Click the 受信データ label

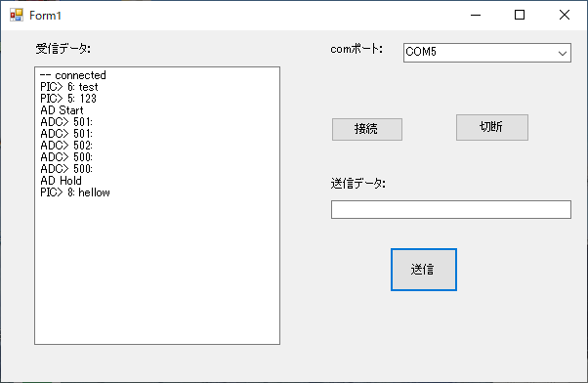(x=63, y=49)
